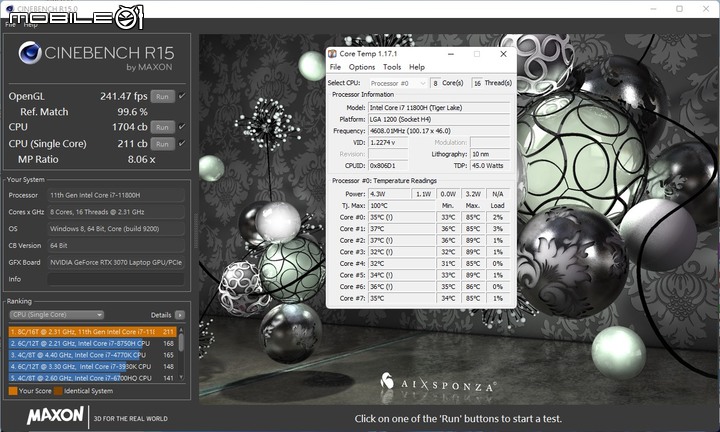720x432 pixels.
Task: Click the GFX Board field
Action: (116, 263)
